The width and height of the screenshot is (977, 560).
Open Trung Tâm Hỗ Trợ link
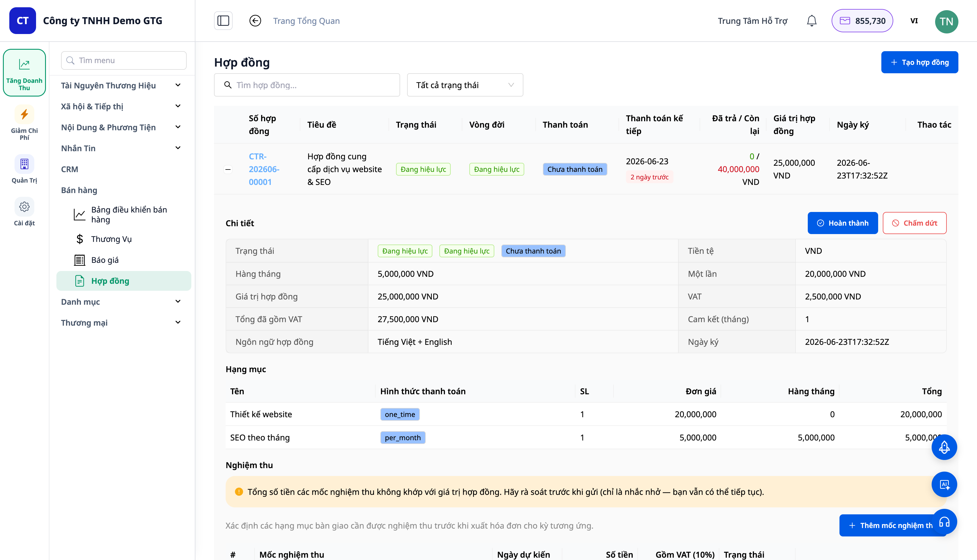pyautogui.click(x=753, y=21)
